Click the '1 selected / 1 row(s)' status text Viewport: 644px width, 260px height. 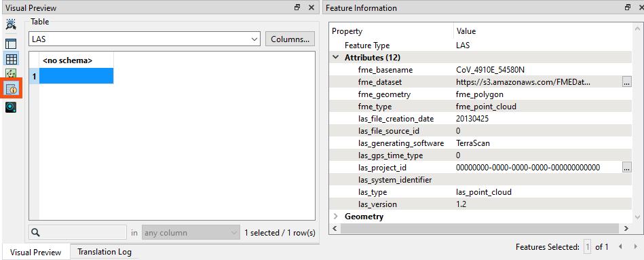tap(280, 233)
